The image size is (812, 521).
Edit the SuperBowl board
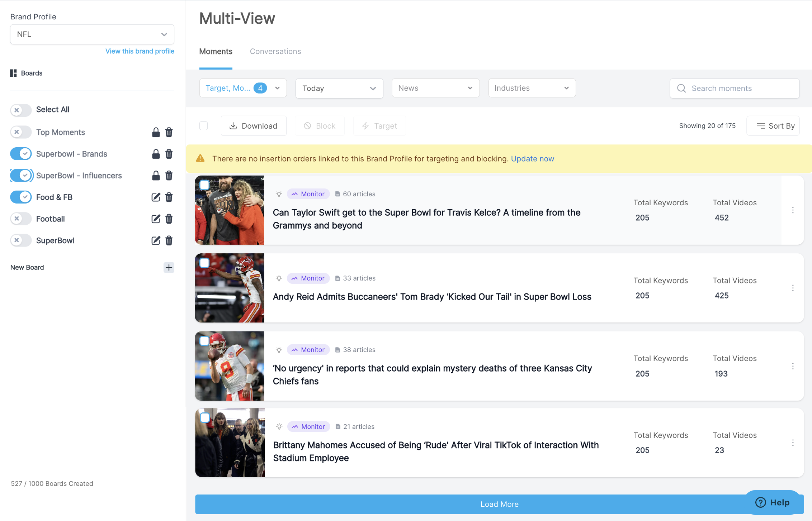(156, 240)
